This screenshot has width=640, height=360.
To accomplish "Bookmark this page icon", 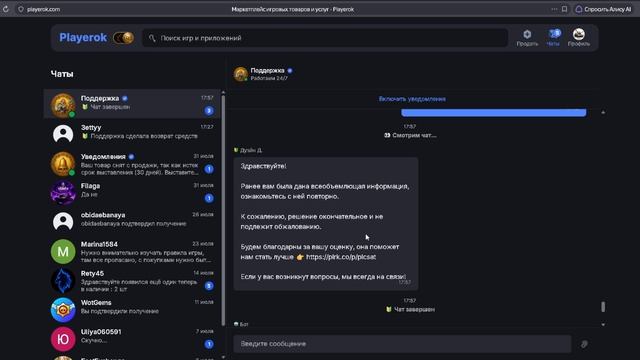I will click(564, 9).
